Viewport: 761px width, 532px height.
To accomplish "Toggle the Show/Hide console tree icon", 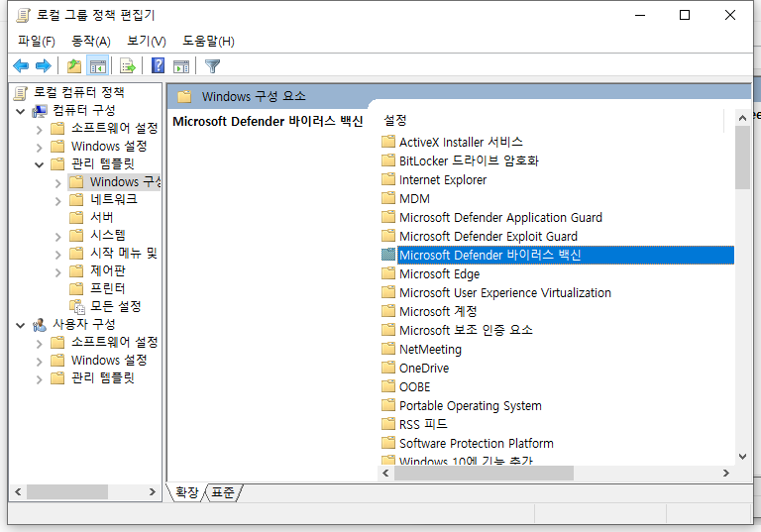I will (97, 65).
